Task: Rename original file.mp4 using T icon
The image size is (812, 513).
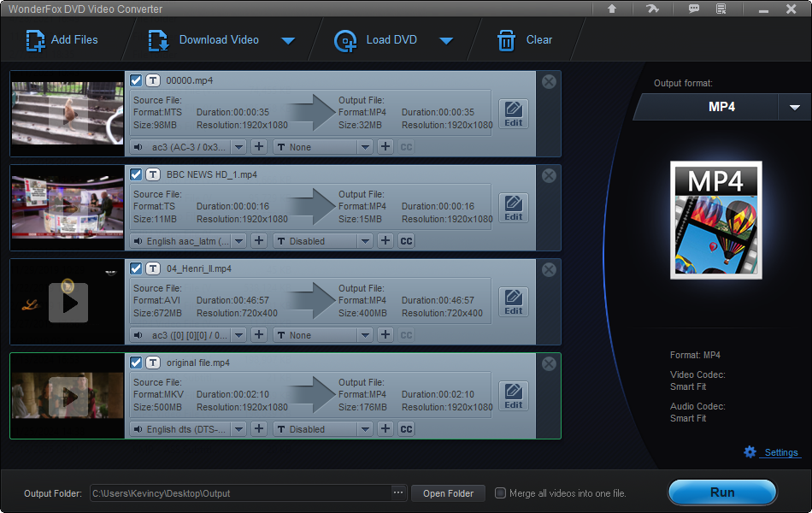Action: click(x=153, y=363)
